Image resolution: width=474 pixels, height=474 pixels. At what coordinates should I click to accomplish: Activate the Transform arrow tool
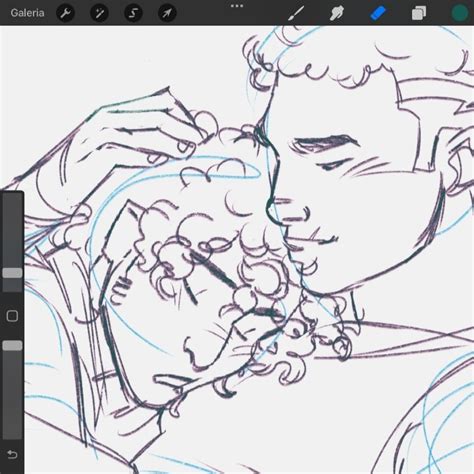(x=167, y=13)
